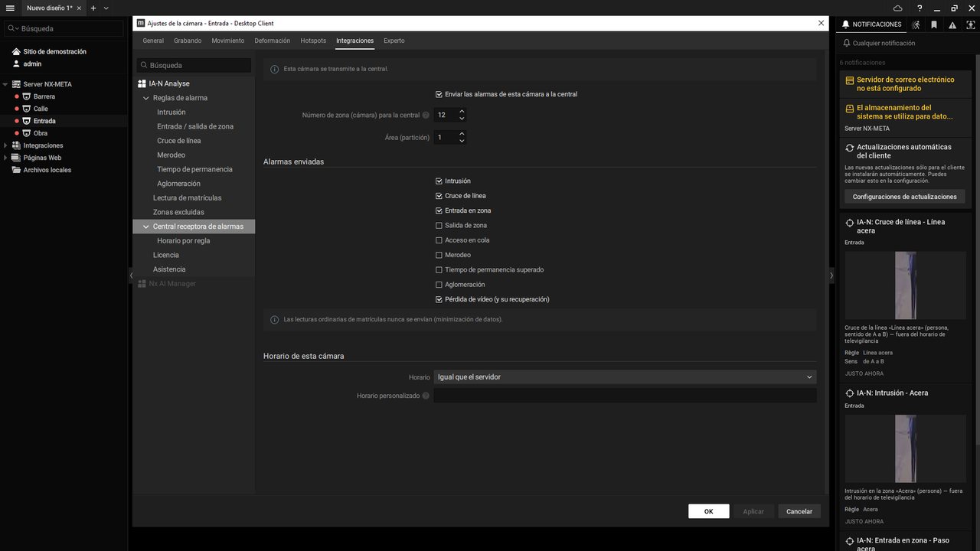Open the Events warning triangle tab
Viewport: 980px width, 551px height.
(x=952, y=24)
